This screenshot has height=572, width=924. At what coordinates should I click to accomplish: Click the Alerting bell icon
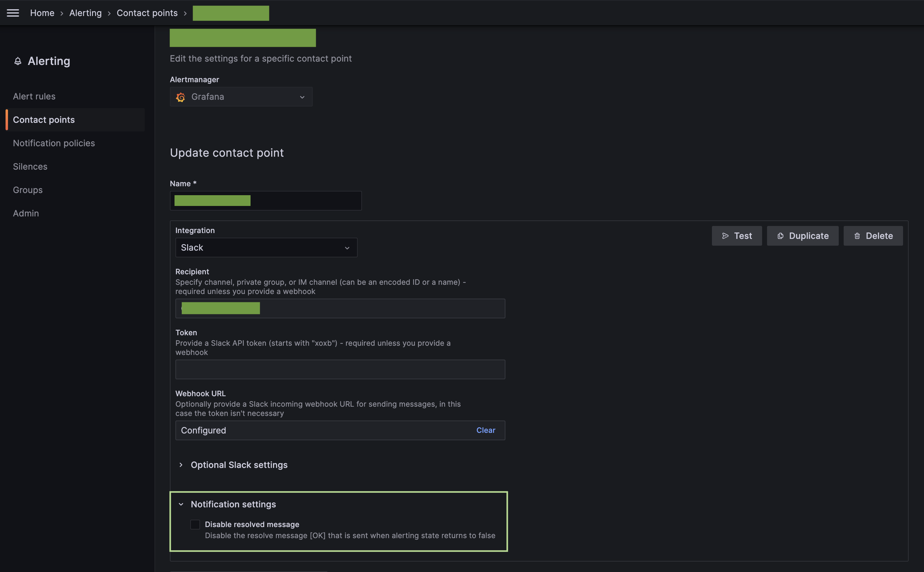coord(18,61)
